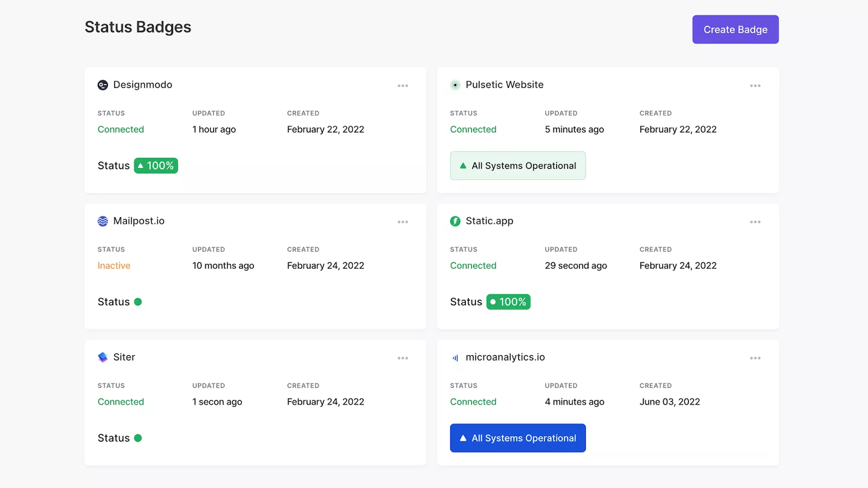Click the green status dot in Mailpost.io

138,302
